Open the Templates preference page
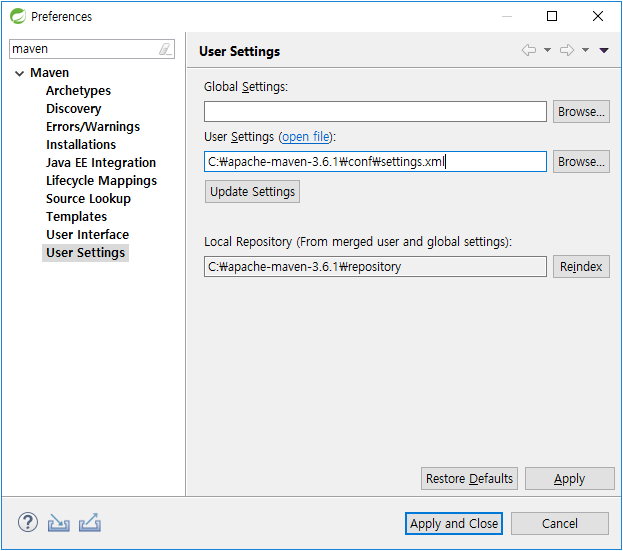 (76, 217)
